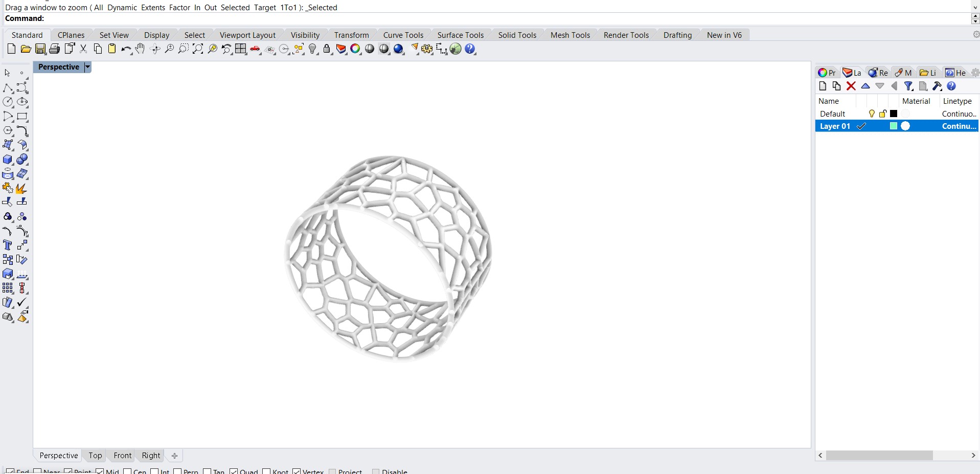Toggle Default layer visibility bulb
The height and width of the screenshot is (474, 980).
[x=872, y=114]
